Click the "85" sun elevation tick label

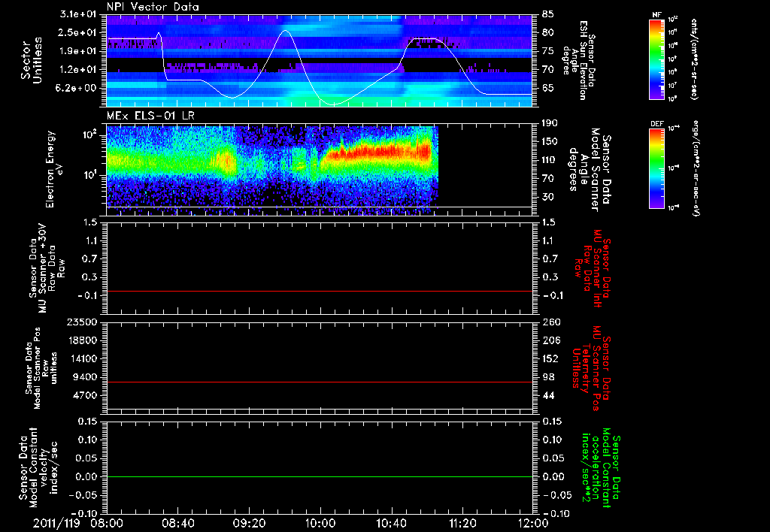(x=548, y=14)
